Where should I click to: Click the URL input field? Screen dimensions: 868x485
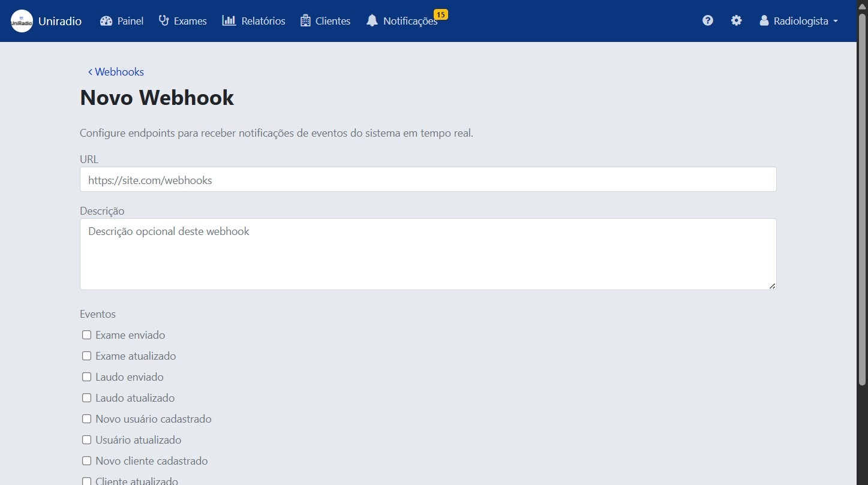click(427, 179)
